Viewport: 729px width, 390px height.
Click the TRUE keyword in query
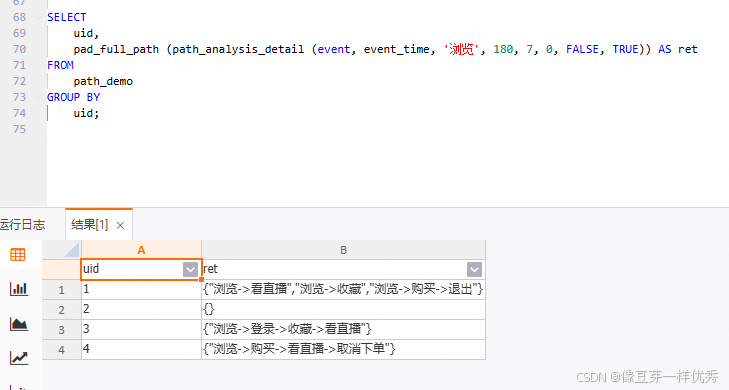click(x=625, y=49)
